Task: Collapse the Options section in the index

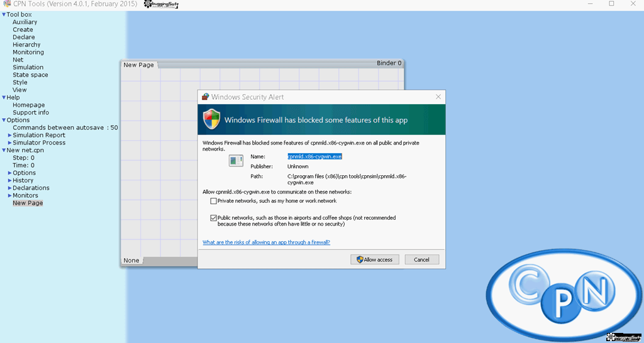Action: [4, 120]
